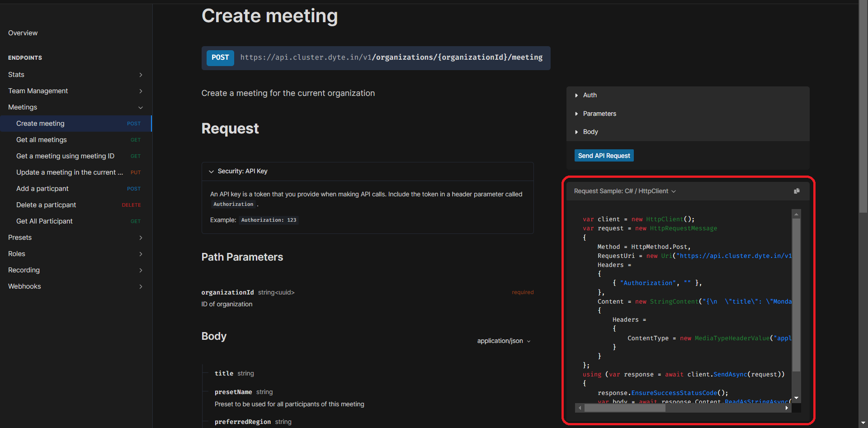Expand the Team Management section
The width and height of the screenshot is (868, 428).
coord(75,91)
